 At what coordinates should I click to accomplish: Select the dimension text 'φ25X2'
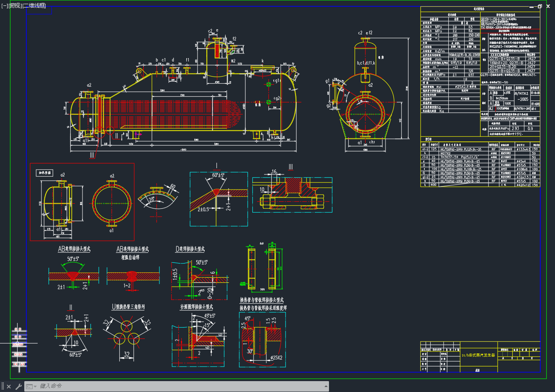tap(276, 358)
